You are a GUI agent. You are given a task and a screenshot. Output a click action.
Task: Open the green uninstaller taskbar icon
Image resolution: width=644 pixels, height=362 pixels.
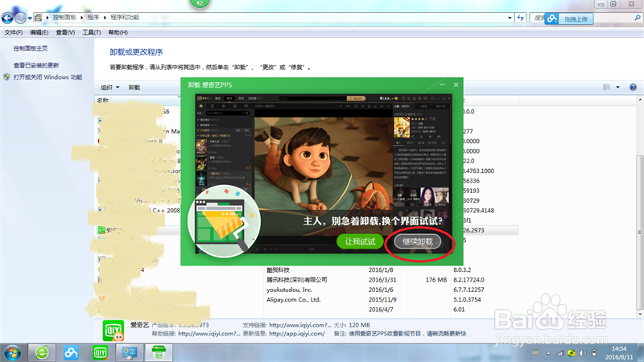[x=159, y=352]
